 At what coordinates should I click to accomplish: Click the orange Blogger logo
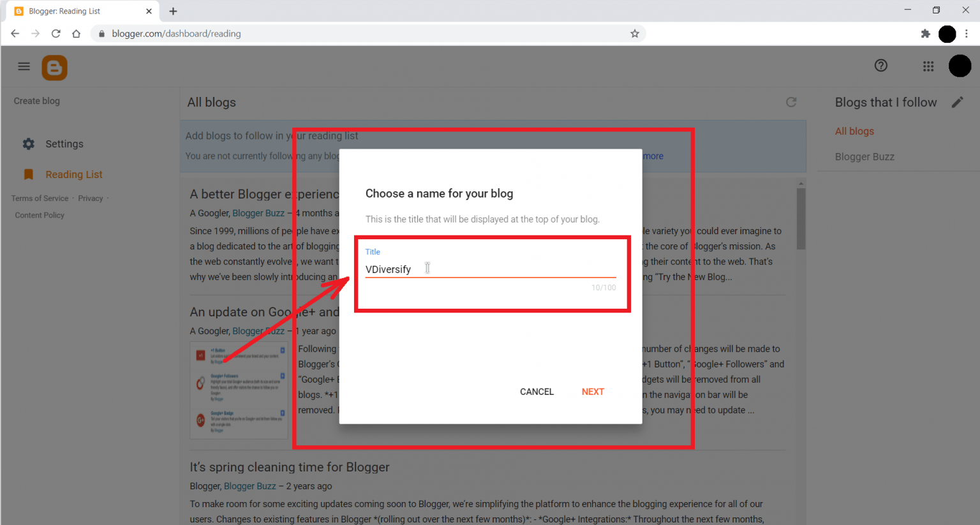click(x=54, y=67)
